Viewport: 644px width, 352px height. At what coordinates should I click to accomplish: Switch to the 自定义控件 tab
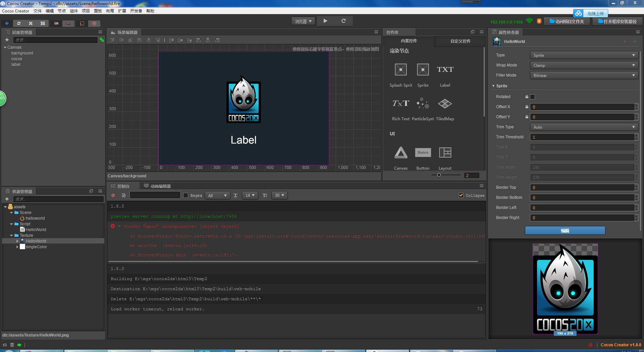click(460, 41)
